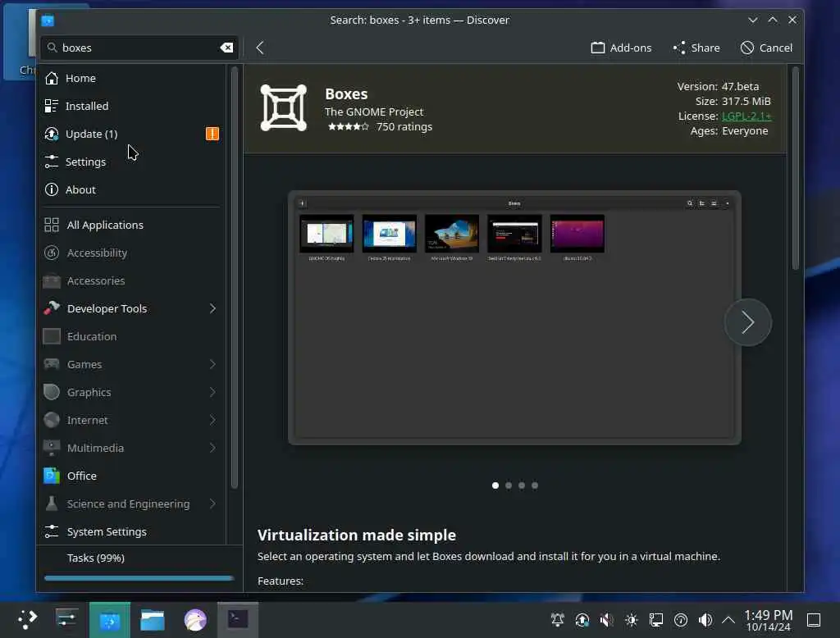Open Discover Settings in sidebar

pos(132,162)
